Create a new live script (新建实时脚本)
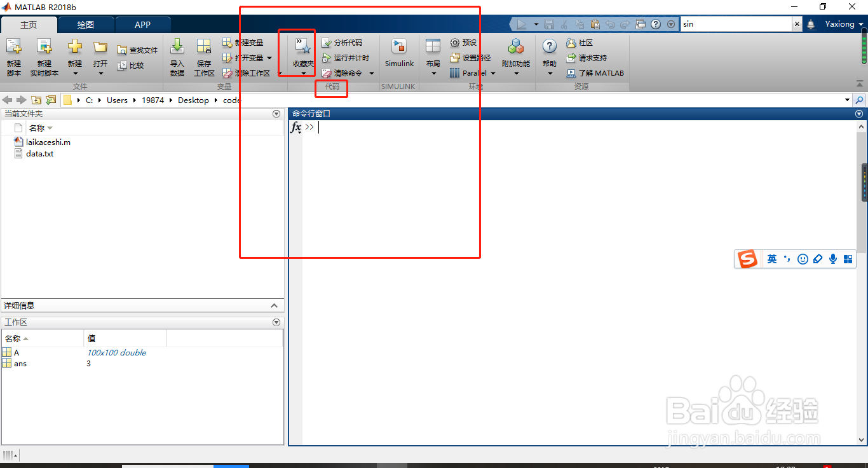The image size is (868, 468). pyautogui.click(x=44, y=57)
